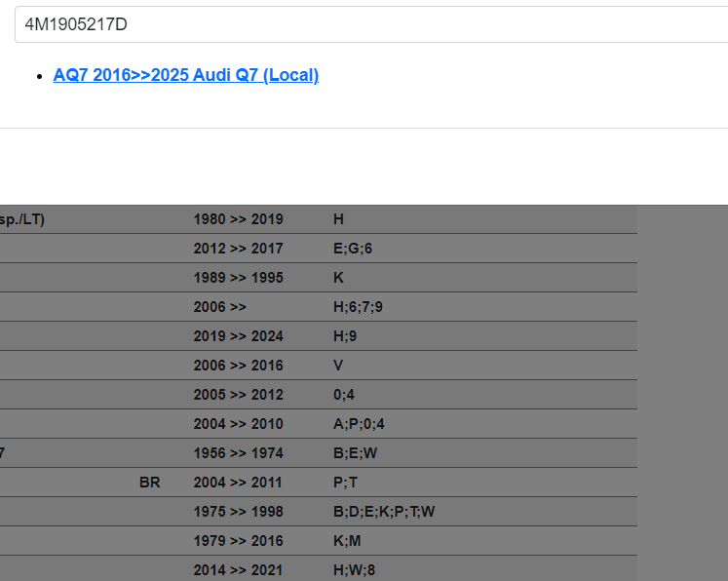Select the 2006 >> 2016 row
728x581 pixels.
[238, 366]
